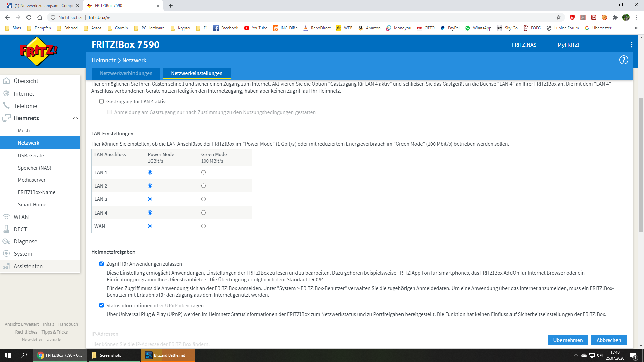Open the WLAN section in the sidebar

coord(21,217)
